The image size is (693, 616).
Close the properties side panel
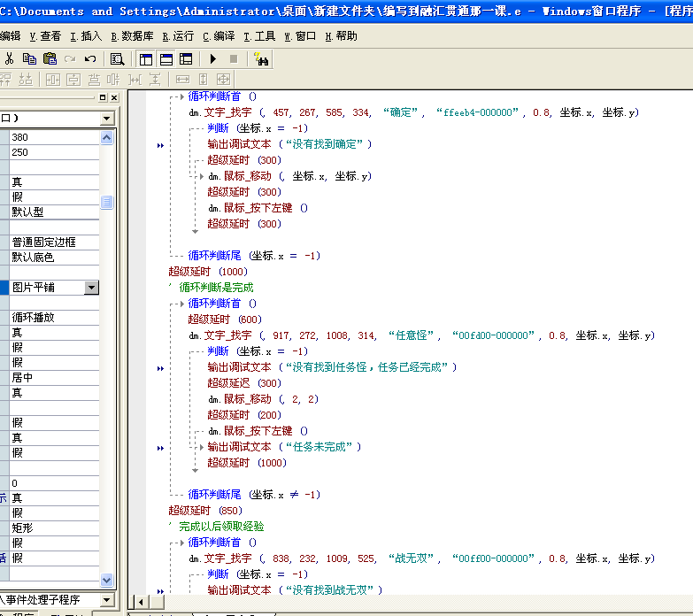coord(114,97)
